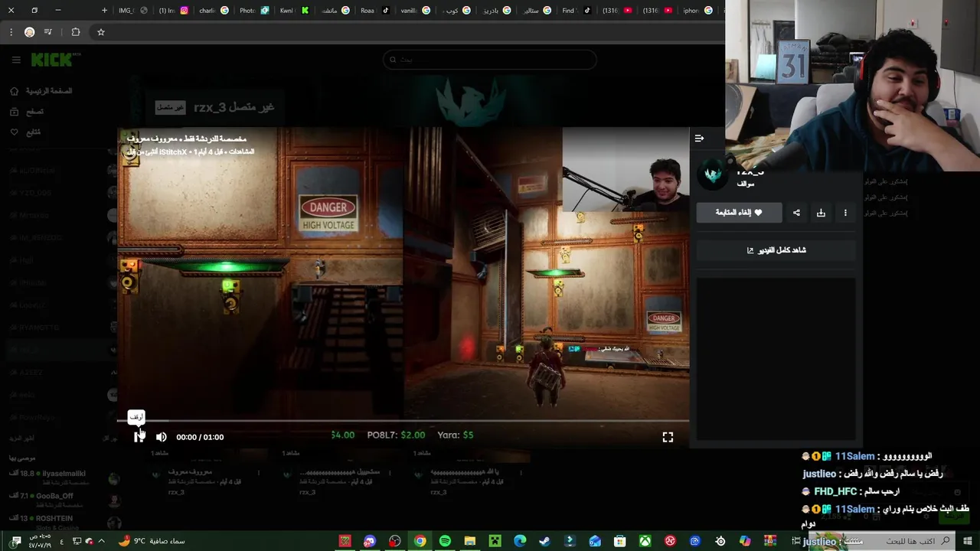Open the Chrome profile avatar

[29, 32]
